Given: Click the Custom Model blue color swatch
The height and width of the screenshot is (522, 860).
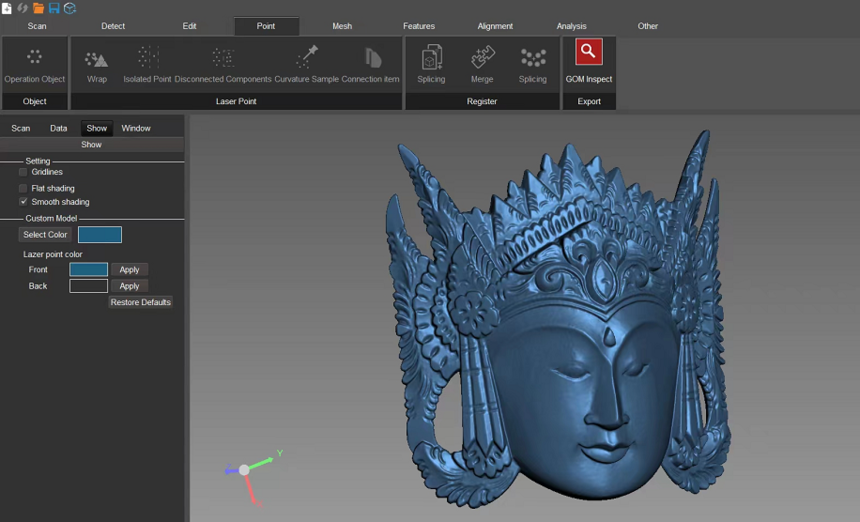Looking at the screenshot, I should pos(100,235).
